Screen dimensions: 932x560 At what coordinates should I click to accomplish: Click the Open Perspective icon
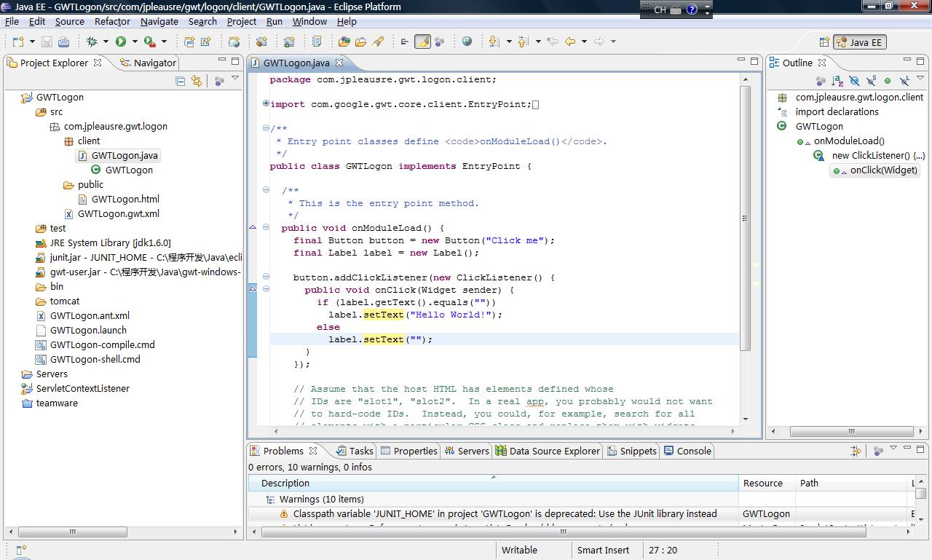[x=824, y=42]
